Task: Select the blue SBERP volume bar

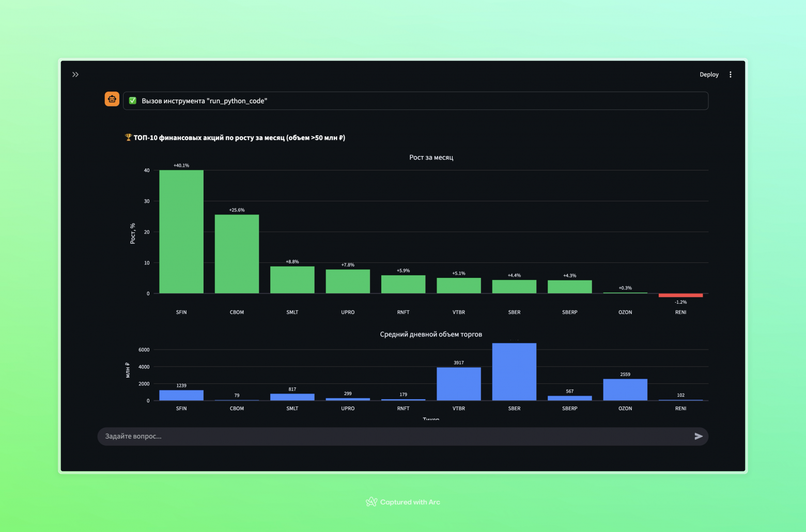Action: click(x=570, y=398)
